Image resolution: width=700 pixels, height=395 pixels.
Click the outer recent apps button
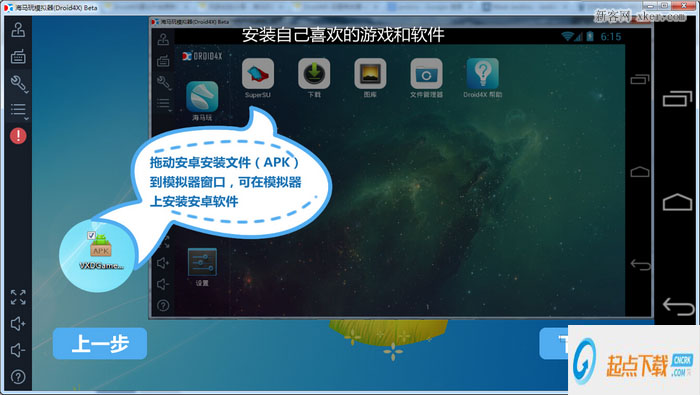click(677, 99)
